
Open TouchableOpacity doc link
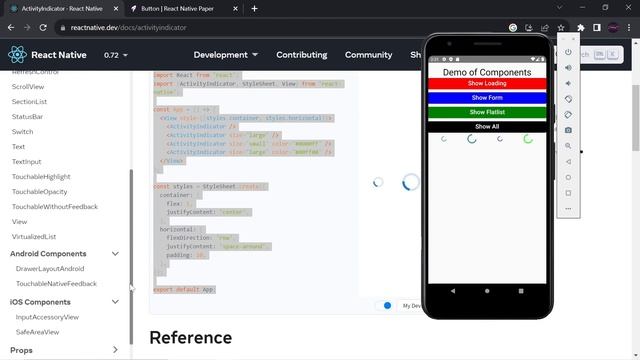pyautogui.click(x=40, y=191)
